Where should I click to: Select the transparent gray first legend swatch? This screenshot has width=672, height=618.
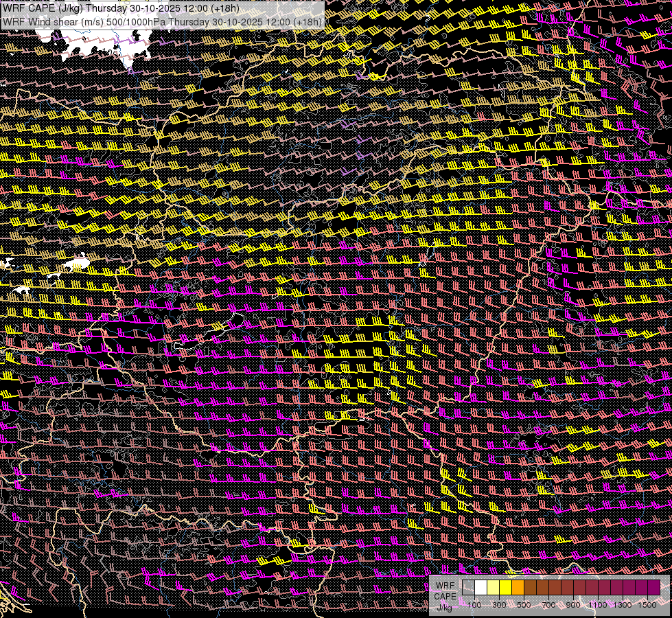[468, 588]
